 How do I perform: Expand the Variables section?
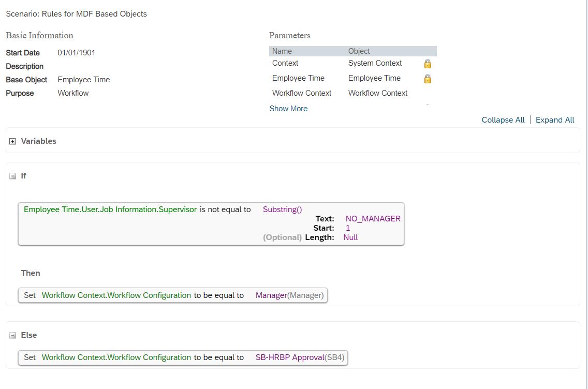(13, 141)
